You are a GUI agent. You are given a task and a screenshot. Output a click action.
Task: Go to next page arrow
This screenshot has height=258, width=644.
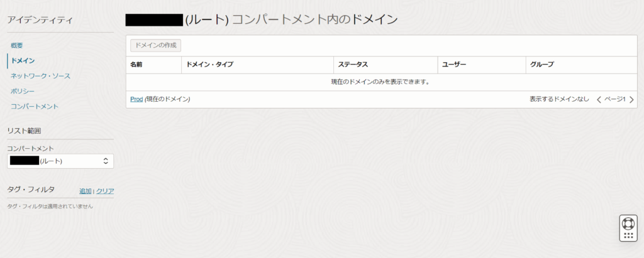(x=631, y=99)
